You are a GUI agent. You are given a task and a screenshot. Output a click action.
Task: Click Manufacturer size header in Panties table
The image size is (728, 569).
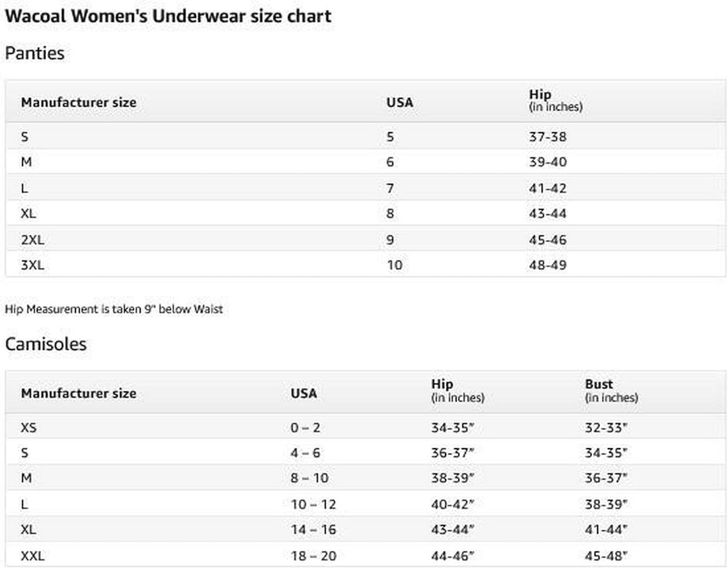click(79, 102)
